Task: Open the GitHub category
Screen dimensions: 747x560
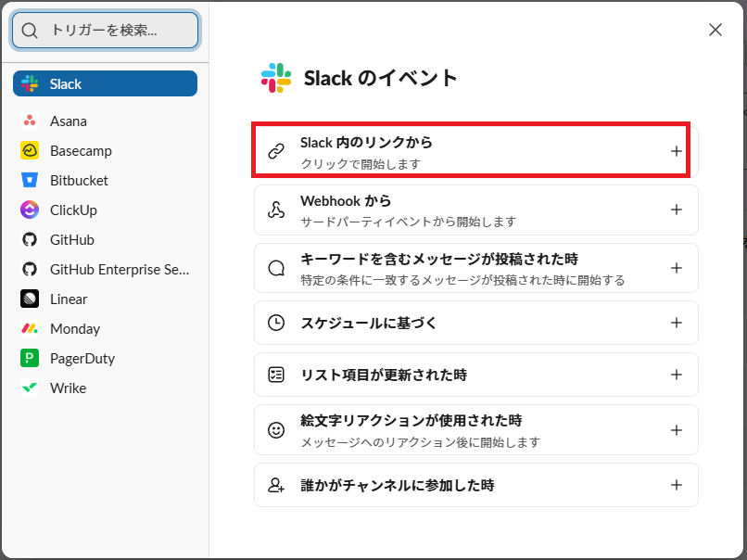Action: point(106,240)
